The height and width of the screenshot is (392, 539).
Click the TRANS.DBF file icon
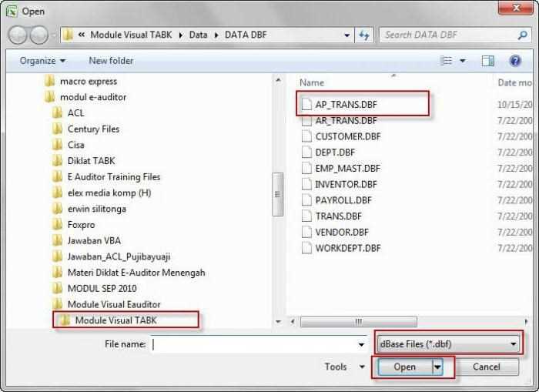coord(306,216)
